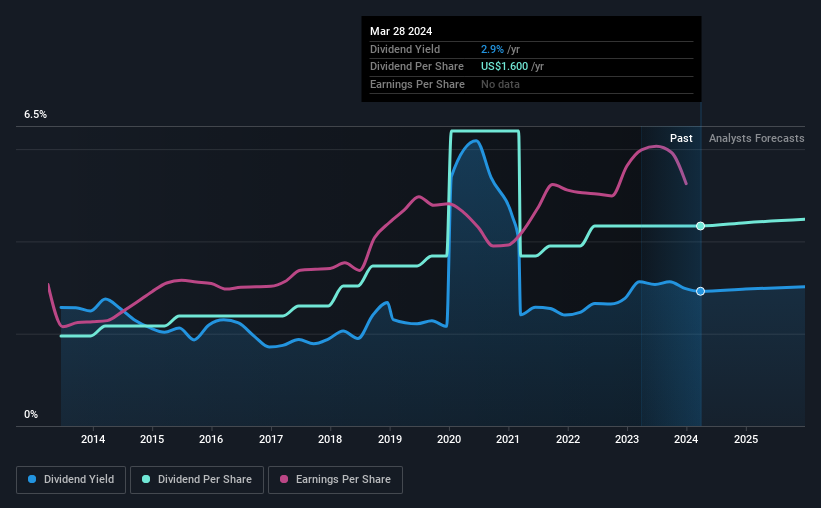Select the blue dividend yield data point marker
This screenshot has width=821, height=508.
[701, 291]
